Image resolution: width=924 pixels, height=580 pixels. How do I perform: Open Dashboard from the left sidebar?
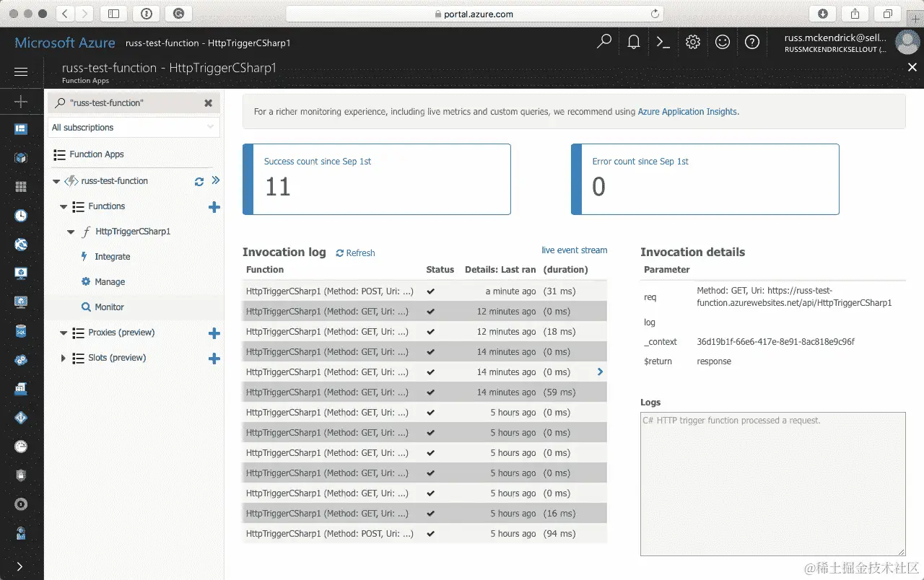coord(21,129)
